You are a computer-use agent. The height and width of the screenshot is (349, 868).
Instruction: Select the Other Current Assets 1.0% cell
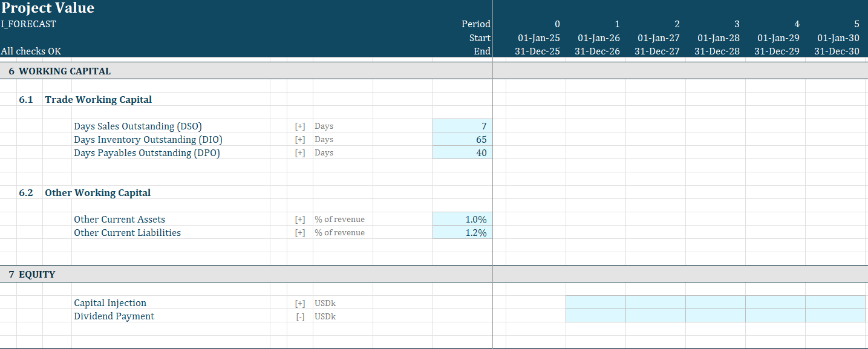pos(463,219)
